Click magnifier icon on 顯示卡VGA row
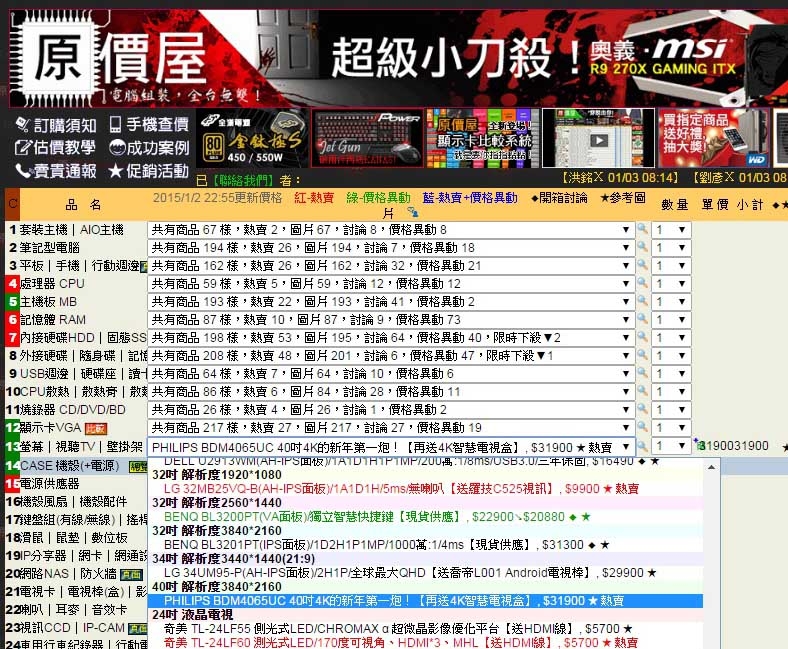 [x=642, y=427]
